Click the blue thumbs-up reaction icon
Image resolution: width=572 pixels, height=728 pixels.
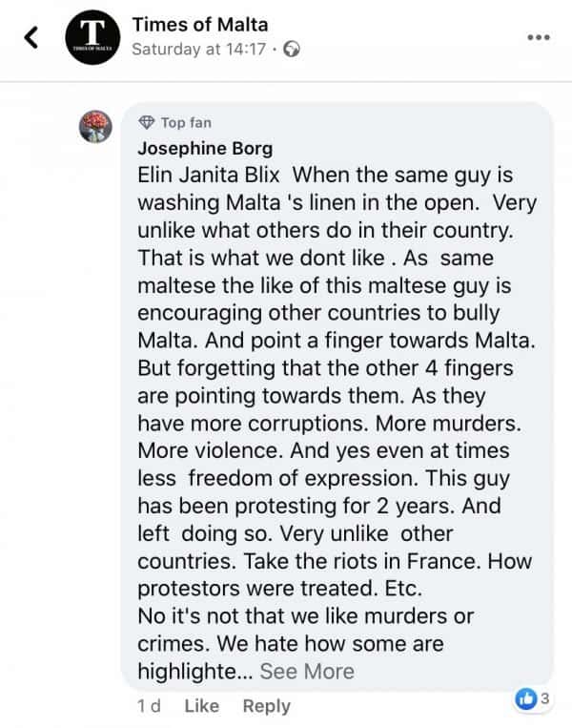pos(526,699)
